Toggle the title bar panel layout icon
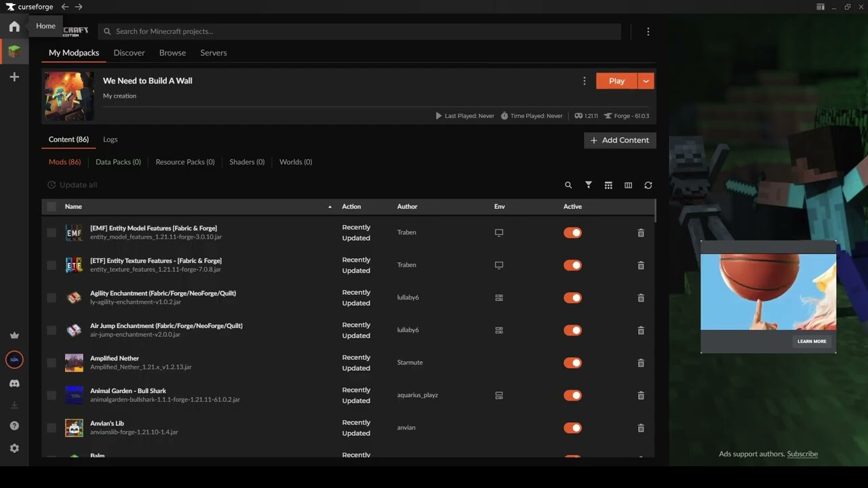Image resolution: width=868 pixels, height=488 pixels. pyautogui.click(x=821, y=7)
